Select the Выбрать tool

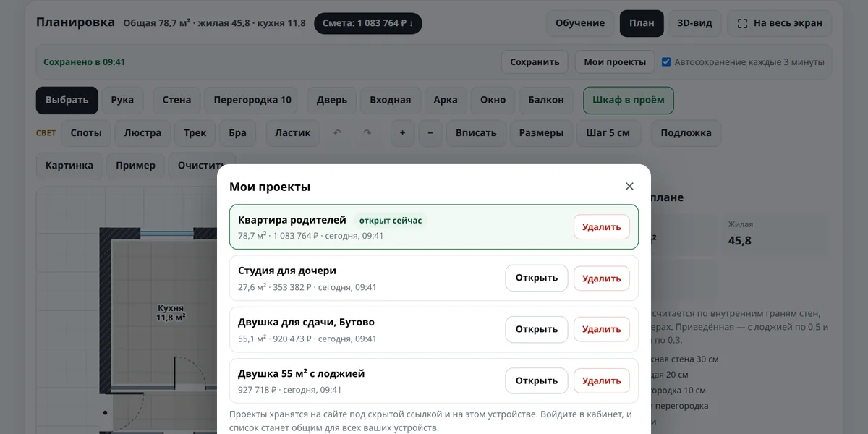point(67,101)
